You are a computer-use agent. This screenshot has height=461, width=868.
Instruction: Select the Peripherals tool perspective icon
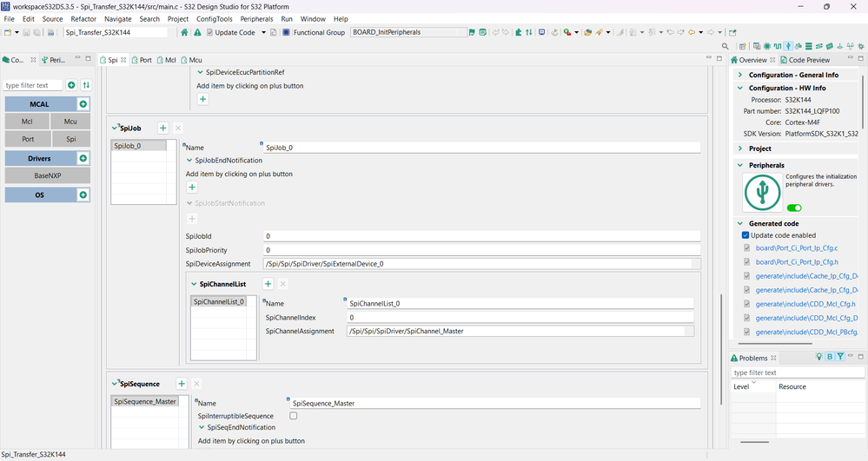[788, 47]
